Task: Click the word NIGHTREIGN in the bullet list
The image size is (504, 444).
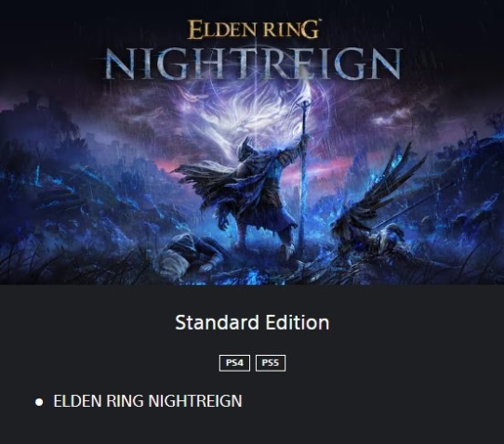Action: 195,401
